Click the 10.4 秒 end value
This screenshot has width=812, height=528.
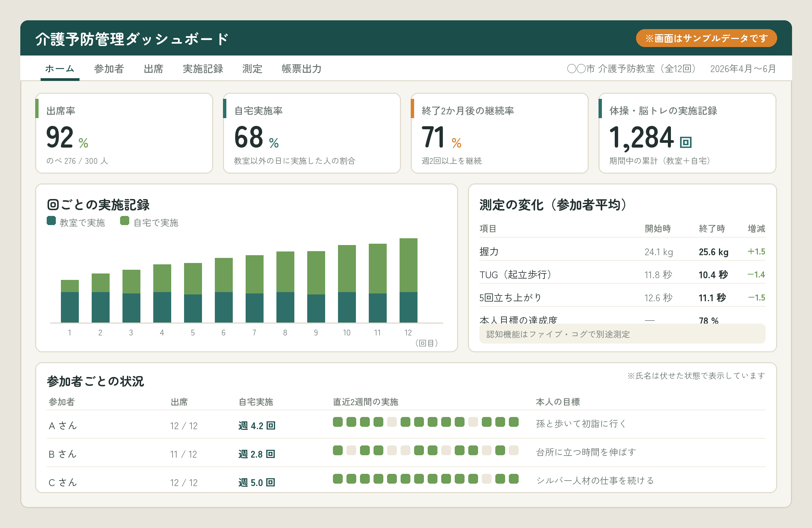coord(713,275)
